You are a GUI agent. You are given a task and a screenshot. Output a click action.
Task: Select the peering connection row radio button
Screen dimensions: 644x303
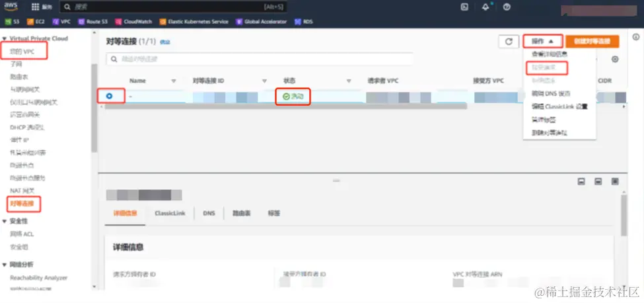pos(109,96)
